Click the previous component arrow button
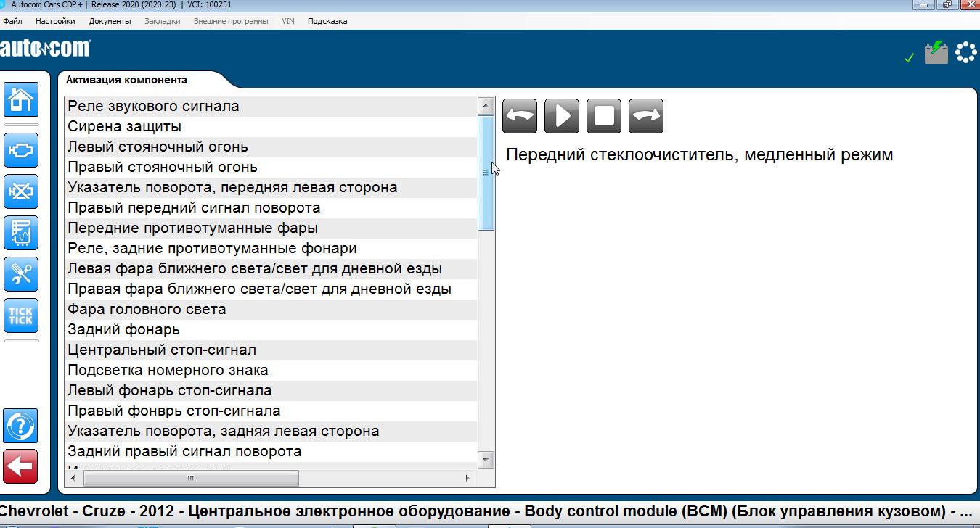Viewport: 980px width, 528px height. [x=520, y=116]
